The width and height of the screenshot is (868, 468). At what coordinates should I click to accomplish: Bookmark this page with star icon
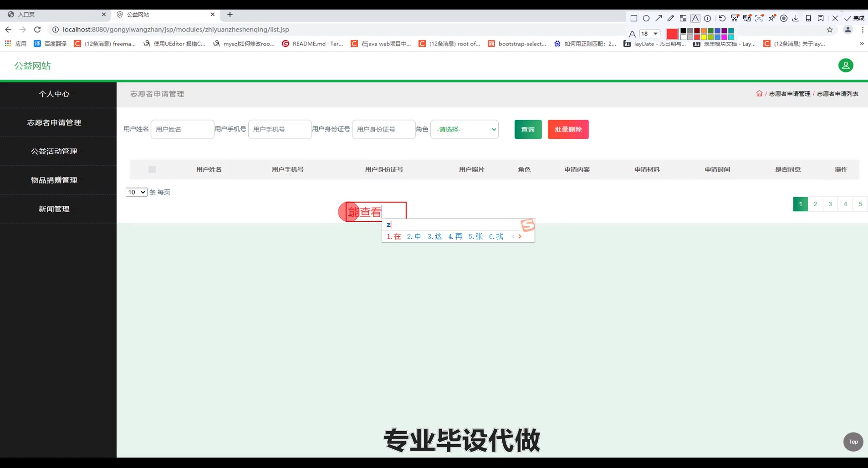pos(830,30)
